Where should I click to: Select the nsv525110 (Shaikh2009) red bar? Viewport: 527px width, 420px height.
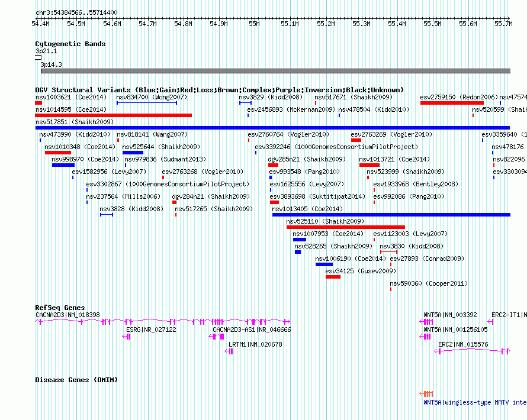click(345, 227)
